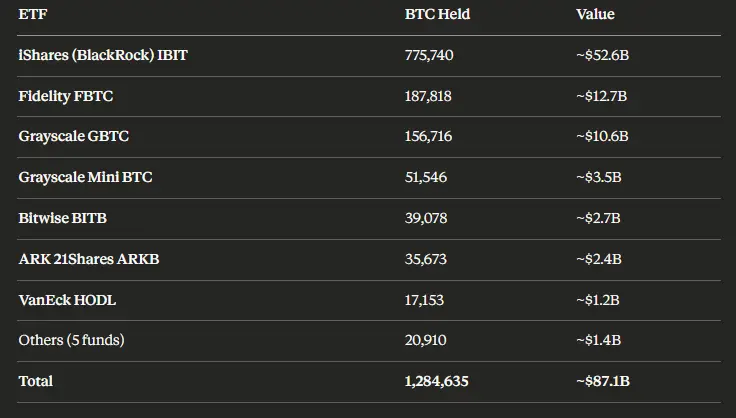Click Others (5 funds) row label
The width and height of the screenshot is (736, 418).
click(72, 340)
